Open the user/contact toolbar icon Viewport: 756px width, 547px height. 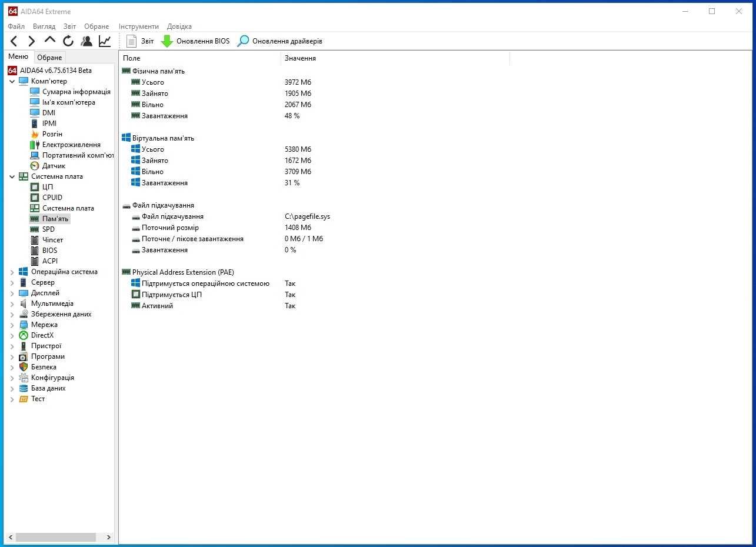click(x=86, y=41)
